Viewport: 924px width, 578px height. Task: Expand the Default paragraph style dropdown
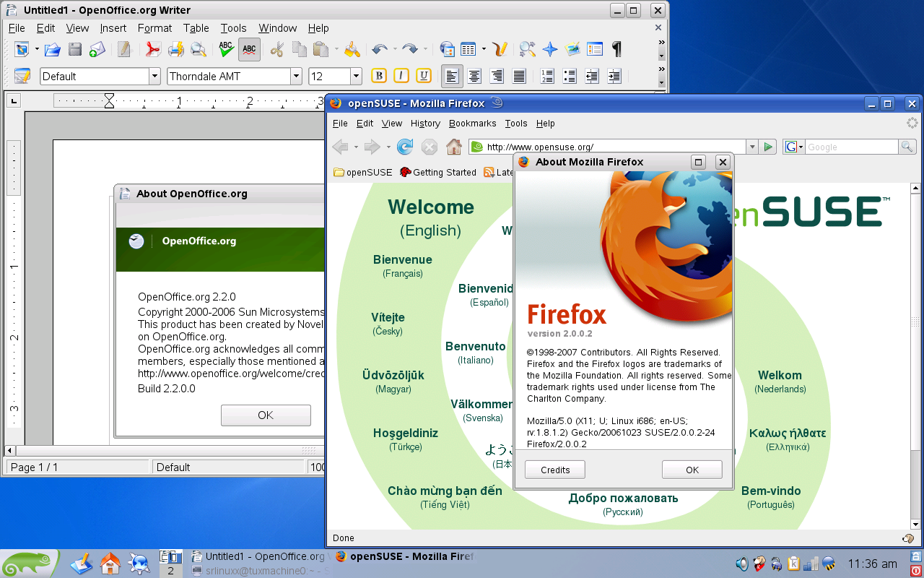click(154, 76)
